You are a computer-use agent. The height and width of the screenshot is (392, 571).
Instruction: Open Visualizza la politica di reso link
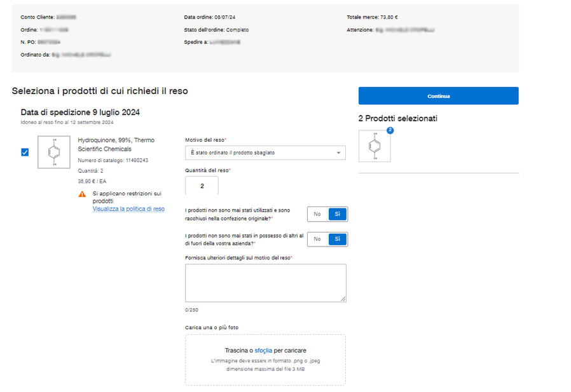click(128, 209)
